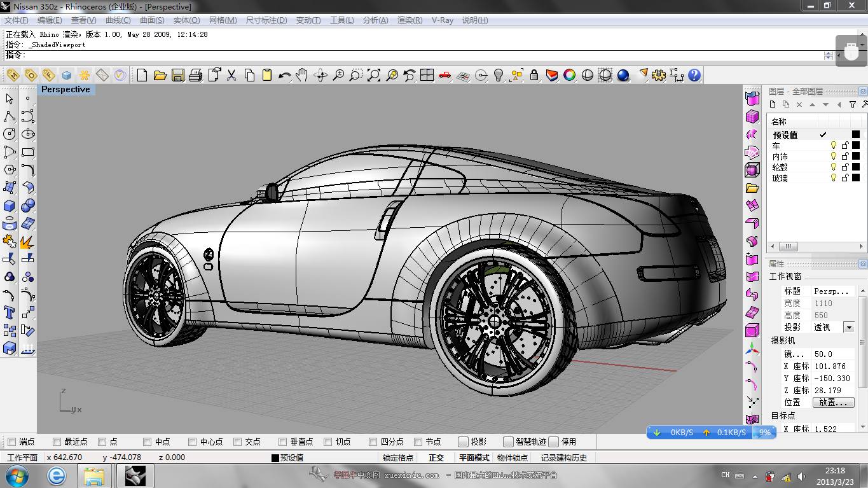Viewport: 868px width, 488px height.
Task: Click the blue render sphere icon
Action: pyautogui.click(x=623, y=75)
